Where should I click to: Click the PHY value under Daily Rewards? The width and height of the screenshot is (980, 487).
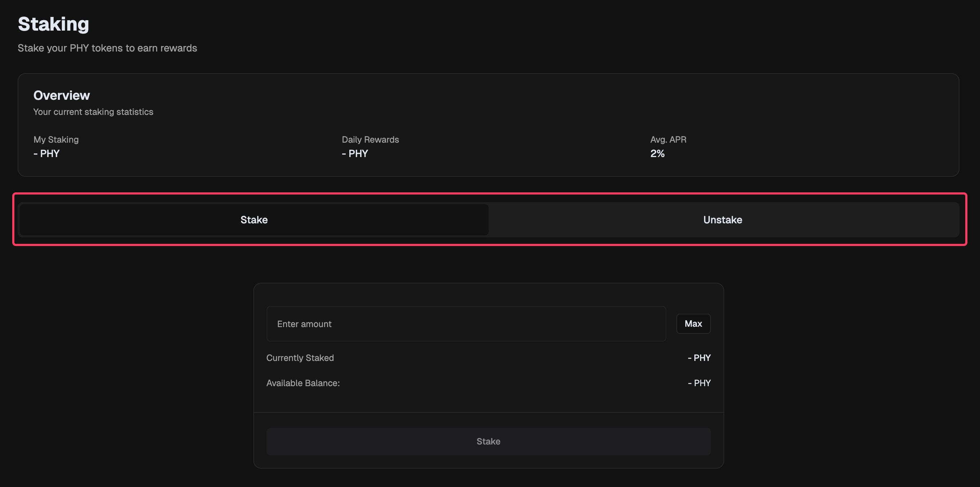coord(355,153)
